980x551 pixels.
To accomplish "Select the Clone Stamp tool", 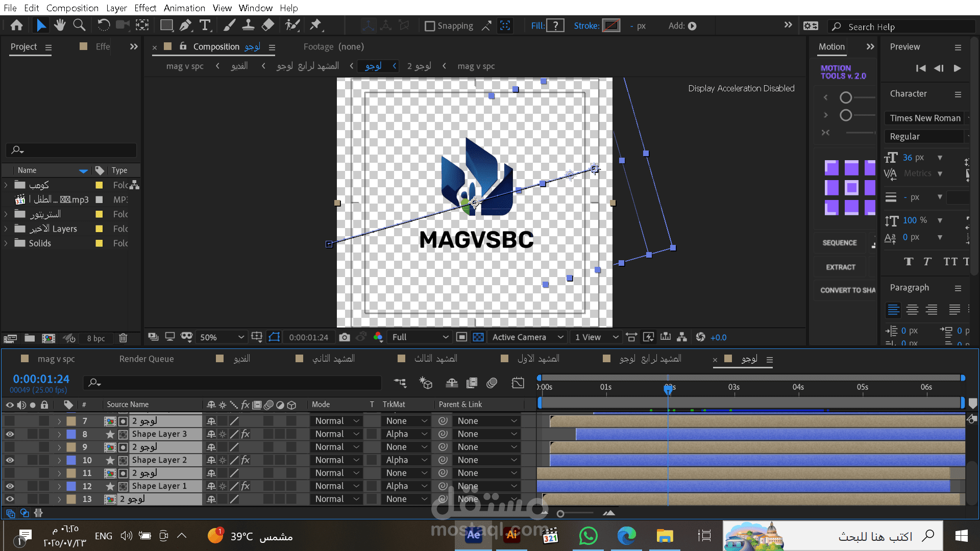I will pos(248,25).
